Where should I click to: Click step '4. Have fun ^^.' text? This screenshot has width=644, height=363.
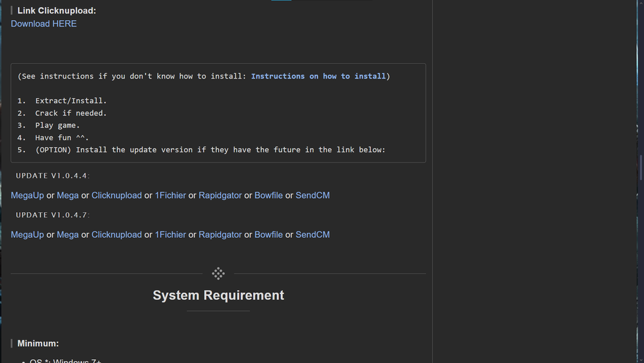(53, 138)
